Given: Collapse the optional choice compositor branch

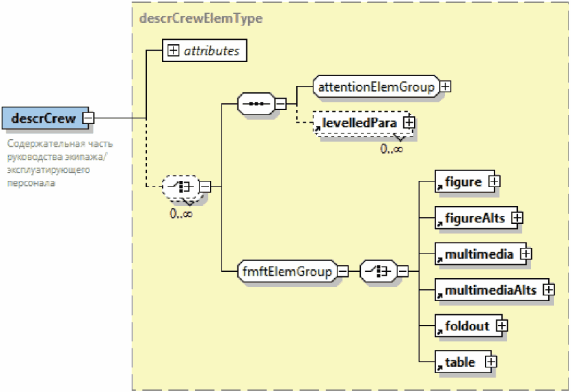Looking at the screenshot, I should tap(205, 187).
